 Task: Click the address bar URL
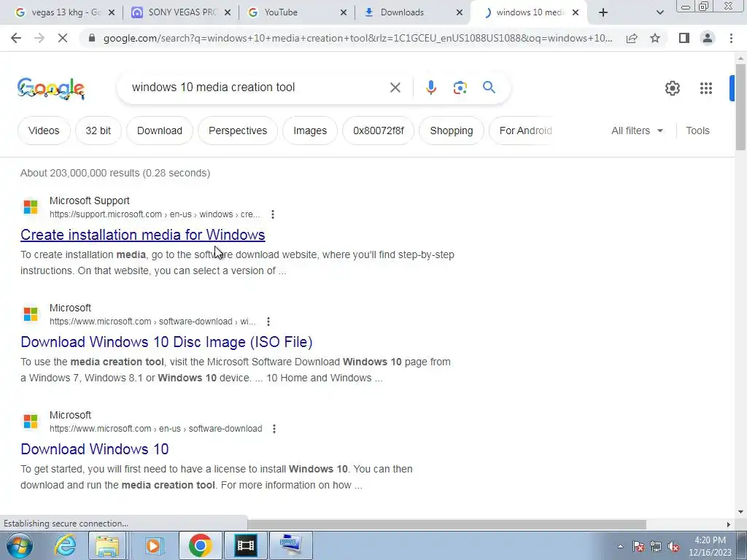(x=357, y=38)
